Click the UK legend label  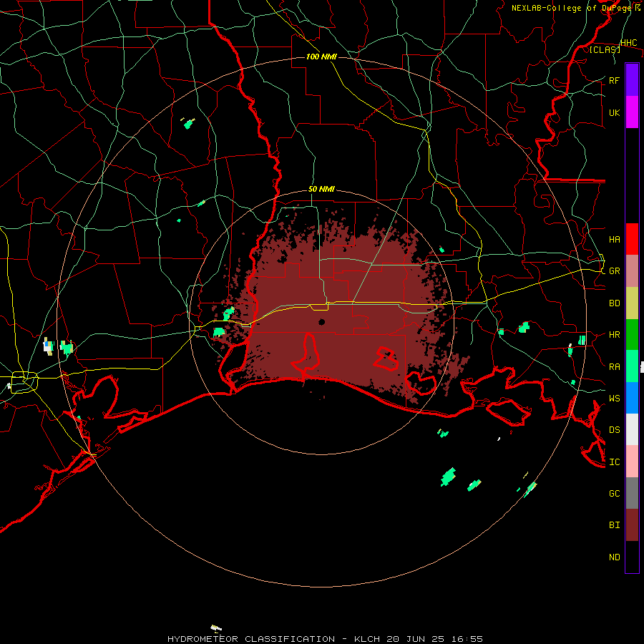pyautogui.click(x=614, y=112)
